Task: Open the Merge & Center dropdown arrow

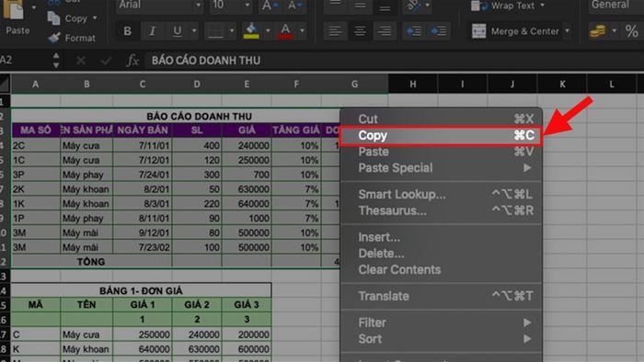Action: [x=568, y=30]
